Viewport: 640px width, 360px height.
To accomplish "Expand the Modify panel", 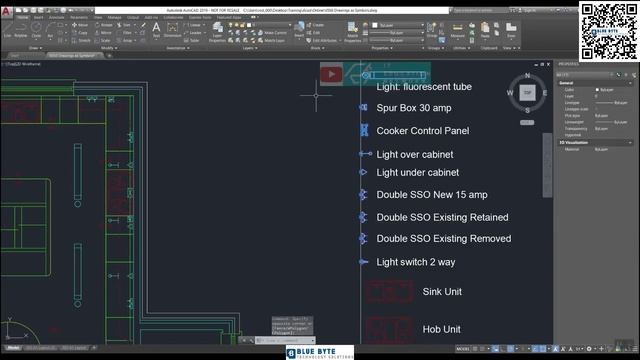I will pos(109,48).
